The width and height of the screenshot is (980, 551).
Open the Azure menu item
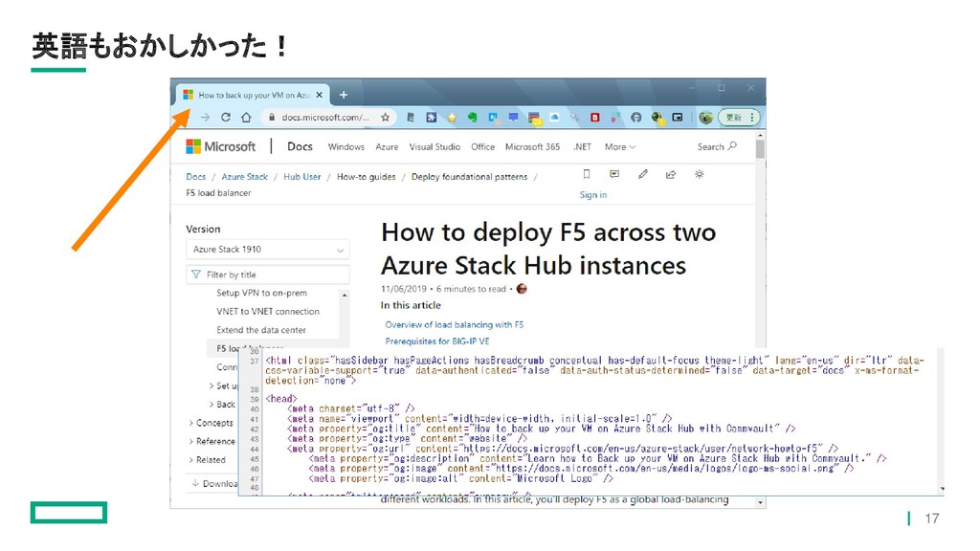(387, 146)
